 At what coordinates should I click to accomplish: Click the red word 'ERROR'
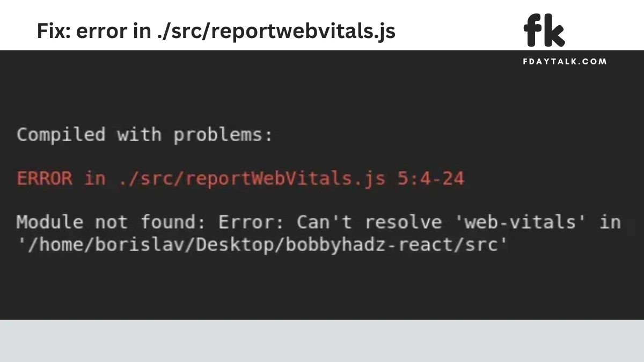[x=45, y=178]
